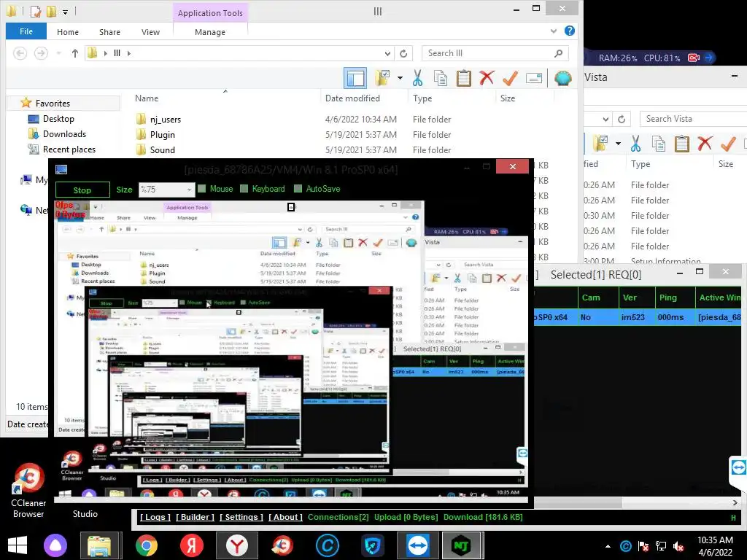Click the Cut scissors icon in III window

click(x=418, y=78)
